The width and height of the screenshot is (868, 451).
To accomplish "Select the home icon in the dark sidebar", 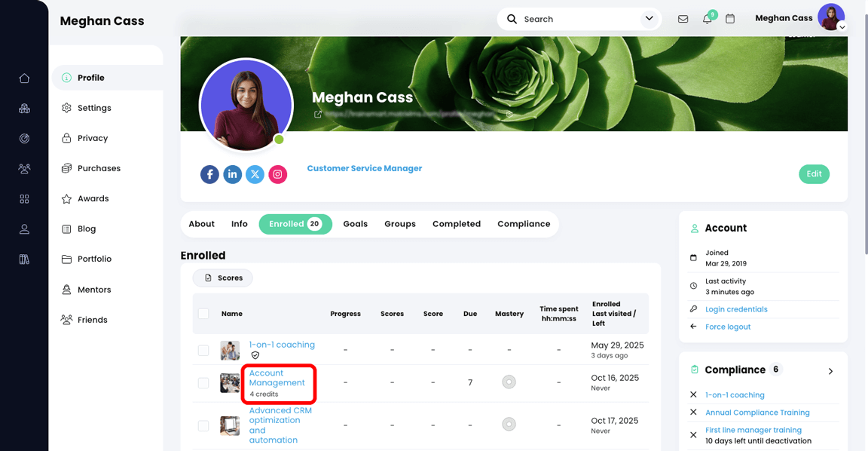I will click(x=24, y=78).
